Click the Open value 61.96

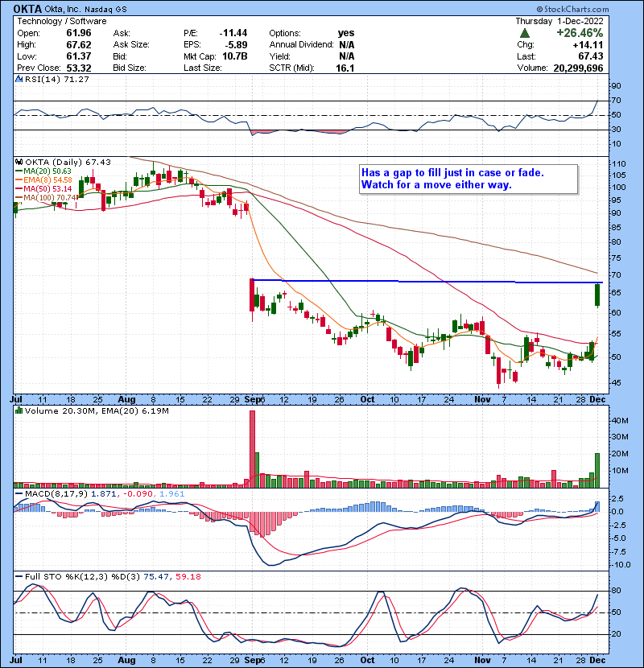(79, 33)
